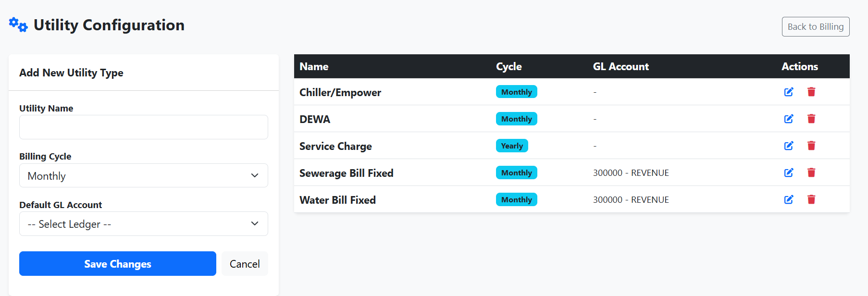Delete the Water Bill Fixed entry
This screenshot has height=296, width=868.
811,199
